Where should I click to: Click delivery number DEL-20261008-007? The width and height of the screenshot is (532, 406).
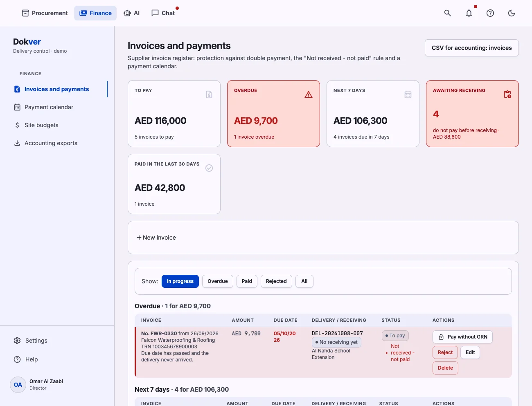[337, 334]
